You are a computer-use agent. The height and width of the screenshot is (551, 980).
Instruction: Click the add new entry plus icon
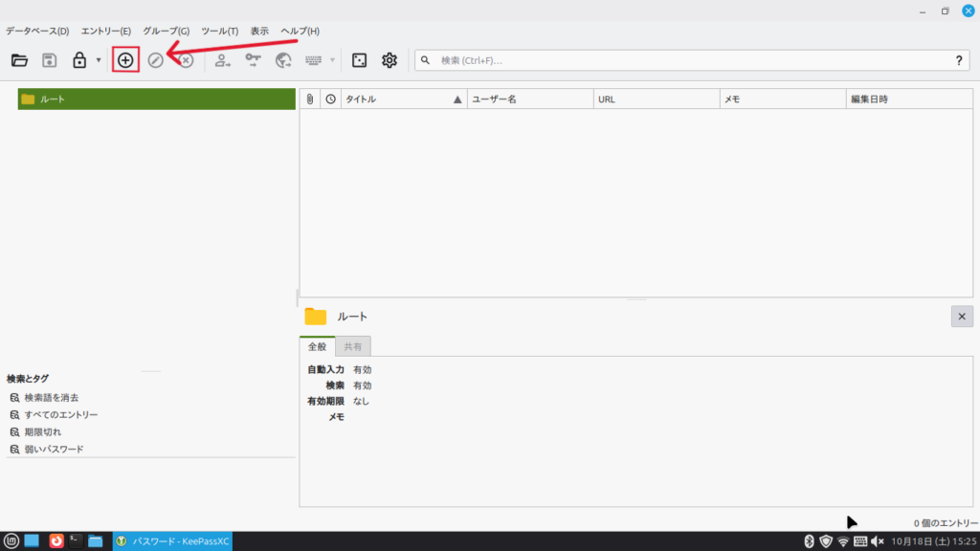125,60
